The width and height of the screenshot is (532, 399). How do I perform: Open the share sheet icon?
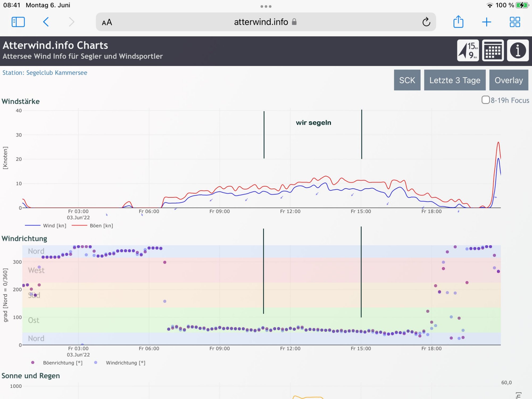[x=458, y=22]
